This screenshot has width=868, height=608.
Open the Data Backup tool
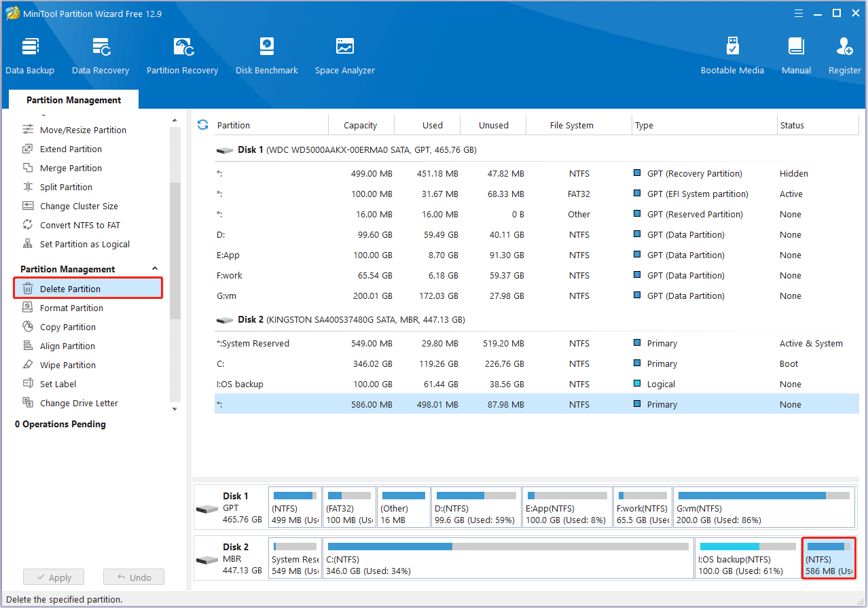point(30,56)
